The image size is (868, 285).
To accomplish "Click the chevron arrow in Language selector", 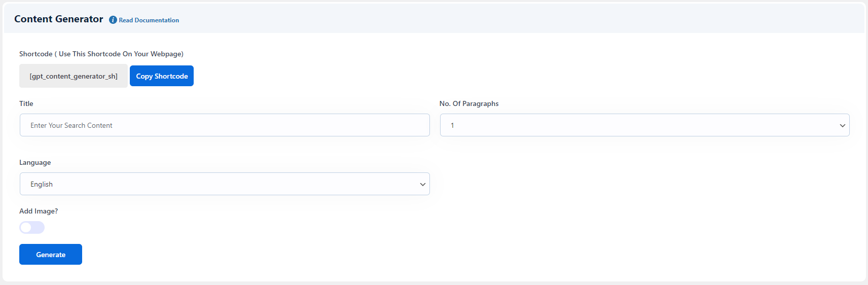I will (422, 185).
